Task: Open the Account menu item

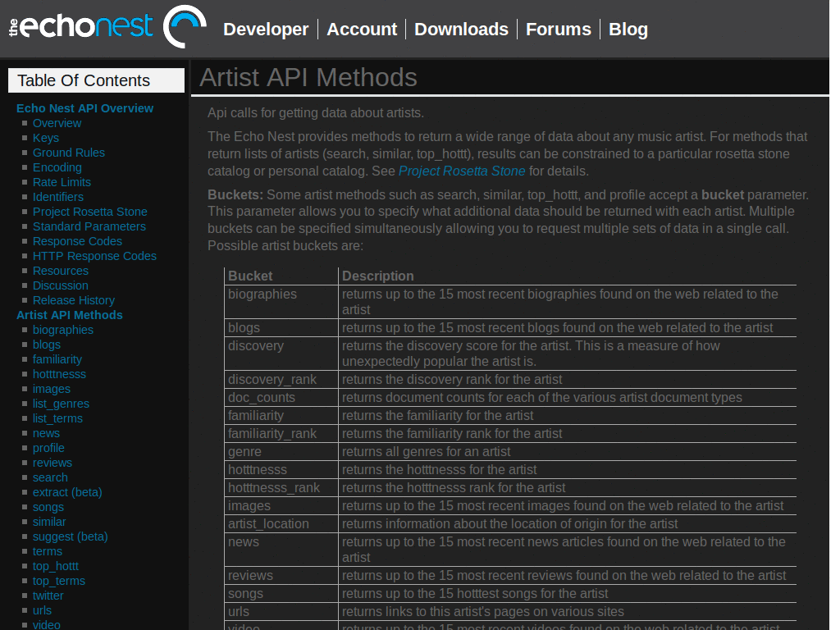Action: tap(362, 29)
